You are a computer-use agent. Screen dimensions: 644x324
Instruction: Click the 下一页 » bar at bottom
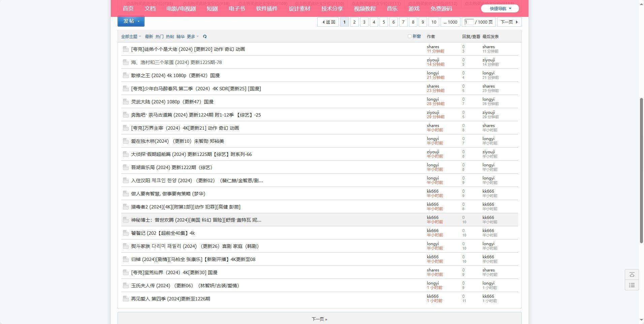[319, 319]
